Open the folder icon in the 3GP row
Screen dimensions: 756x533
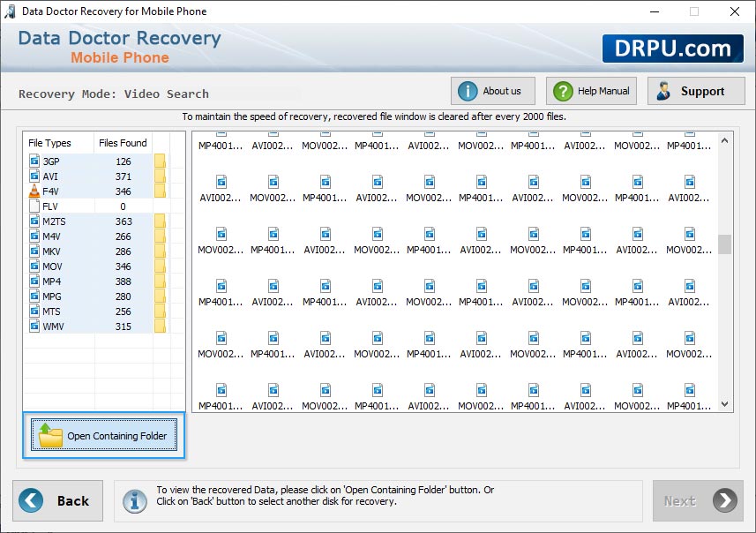pos(160,161)
